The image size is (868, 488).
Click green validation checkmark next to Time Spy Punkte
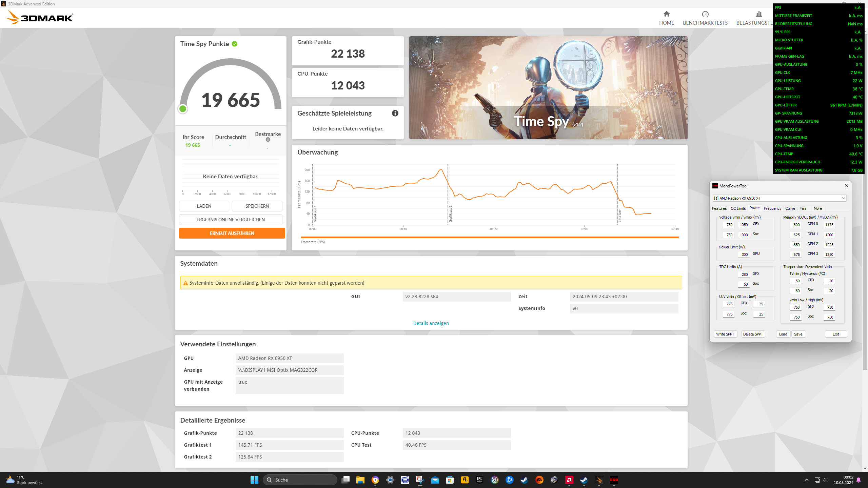235,44
